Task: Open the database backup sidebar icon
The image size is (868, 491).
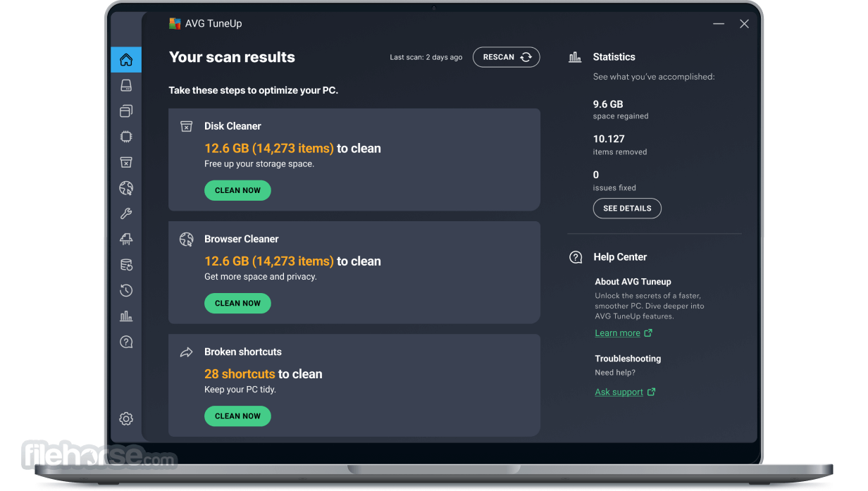Action: 126,265
